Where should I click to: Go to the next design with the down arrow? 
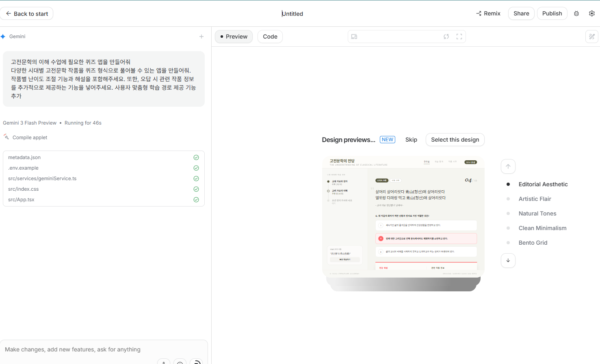[508, 261]
